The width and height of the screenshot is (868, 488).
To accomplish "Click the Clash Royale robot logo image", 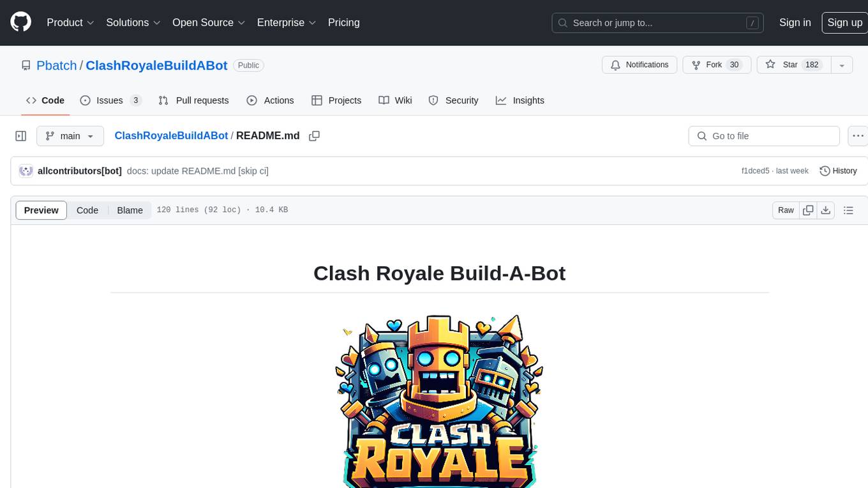I will click(439, 400).
